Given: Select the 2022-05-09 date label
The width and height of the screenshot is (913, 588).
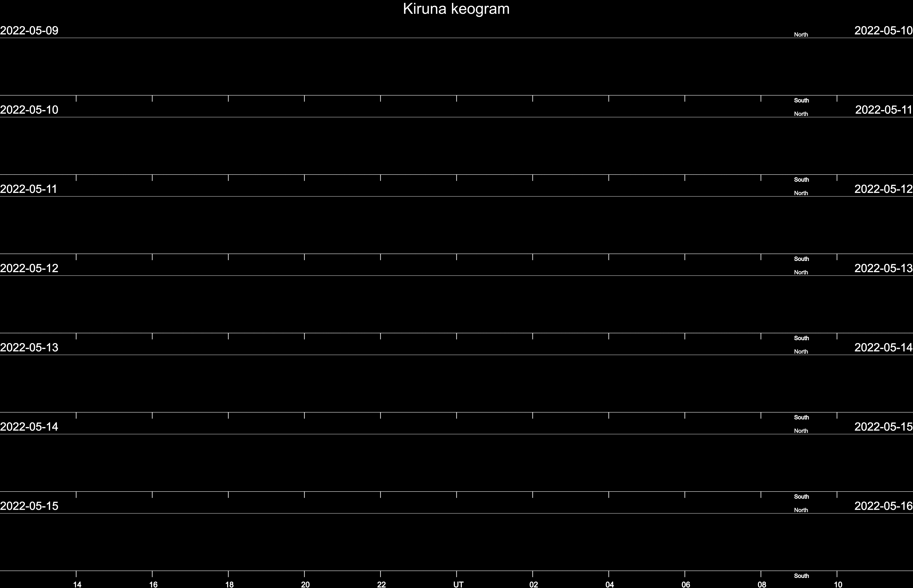Looking at the screenshot, I should point(29,31).
